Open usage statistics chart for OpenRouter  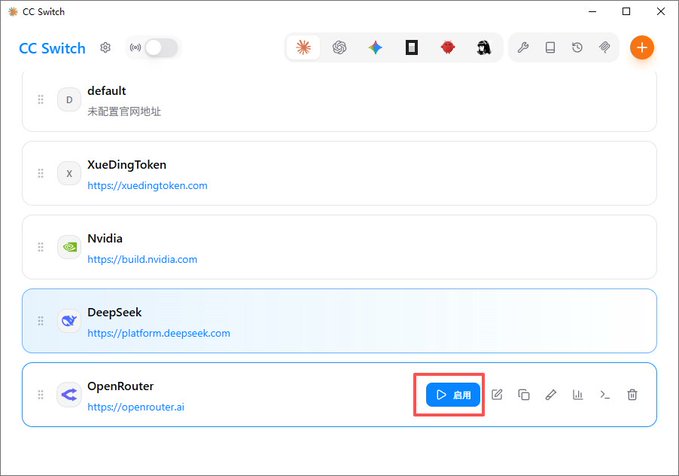point(578,395)
